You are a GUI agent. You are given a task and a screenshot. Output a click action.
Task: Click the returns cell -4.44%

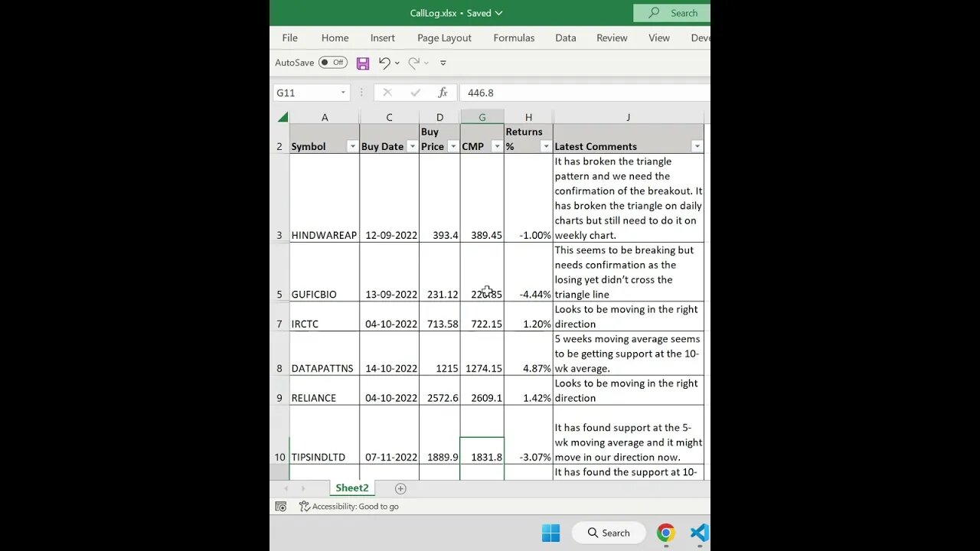528,272
